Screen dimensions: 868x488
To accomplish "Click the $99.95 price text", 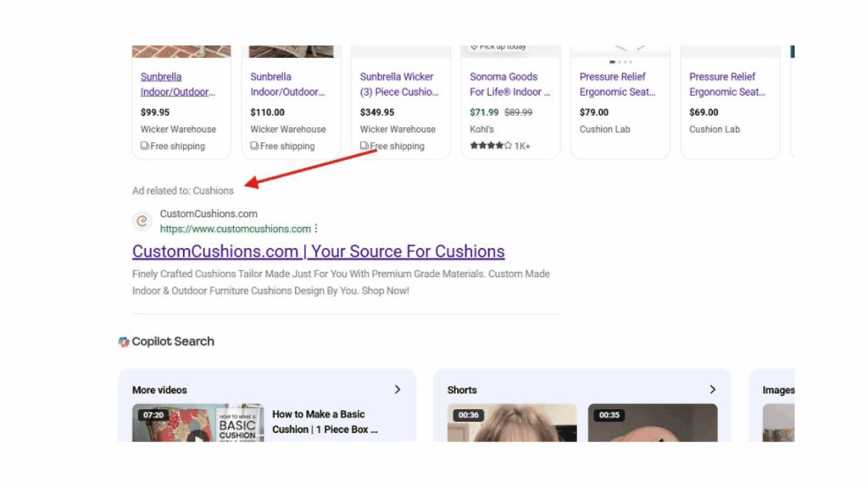I will (155, 113).
